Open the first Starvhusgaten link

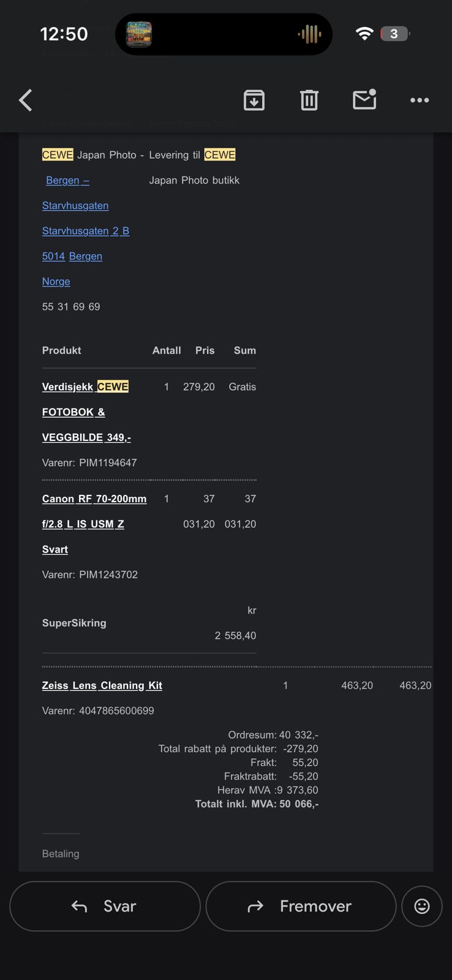[75, 205]
